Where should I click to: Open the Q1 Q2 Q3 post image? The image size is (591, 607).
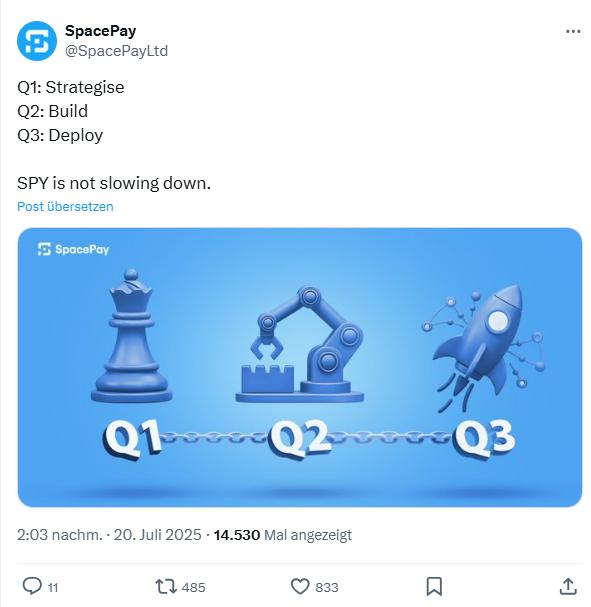tap(300, 367)
